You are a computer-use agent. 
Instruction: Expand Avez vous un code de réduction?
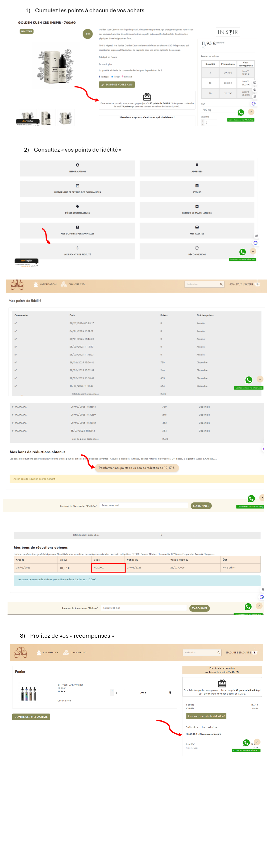[206, 716]
